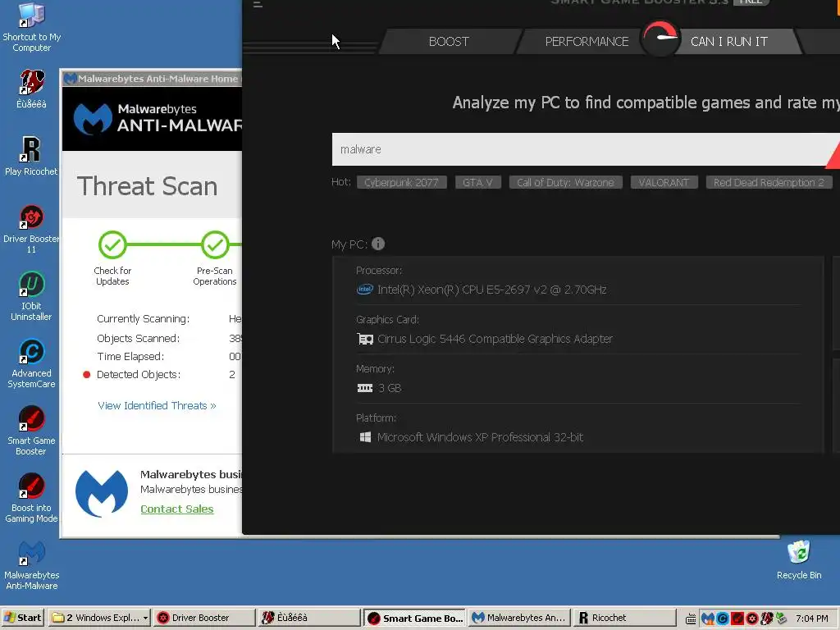Select the Cyberpunk 2077 hot tag
This screenshot has width=840, height=630.
tap(401, 183)
